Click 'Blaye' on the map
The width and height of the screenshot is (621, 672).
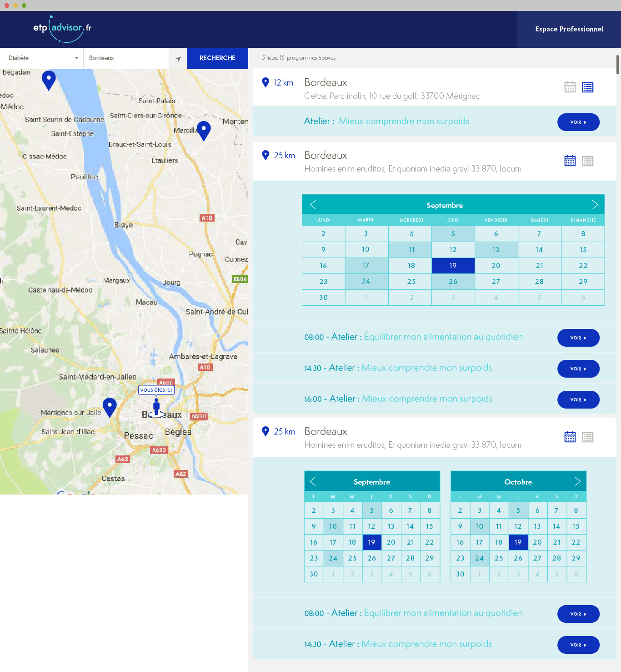click(124, 225)
